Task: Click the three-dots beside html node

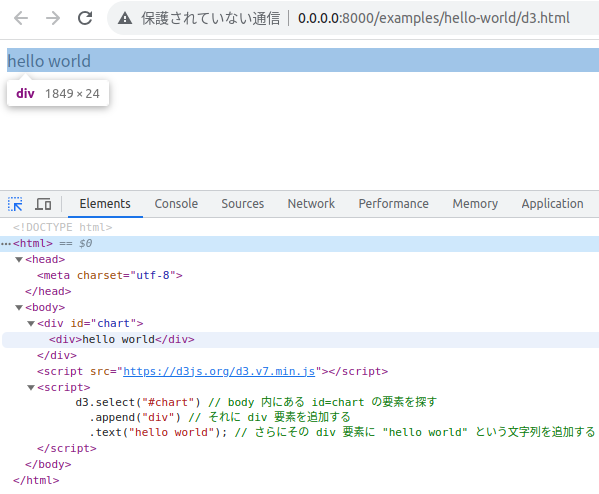Action: 6,244
